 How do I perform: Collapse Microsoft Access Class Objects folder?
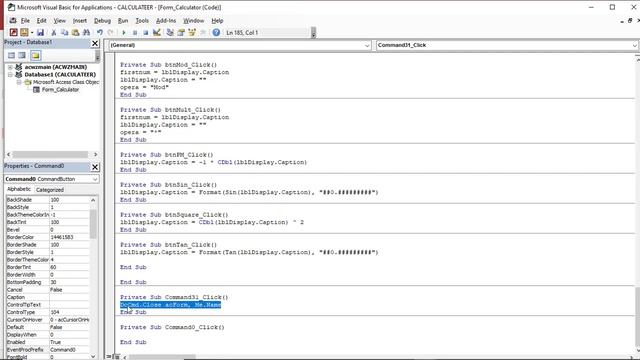(x=19, y=82)
